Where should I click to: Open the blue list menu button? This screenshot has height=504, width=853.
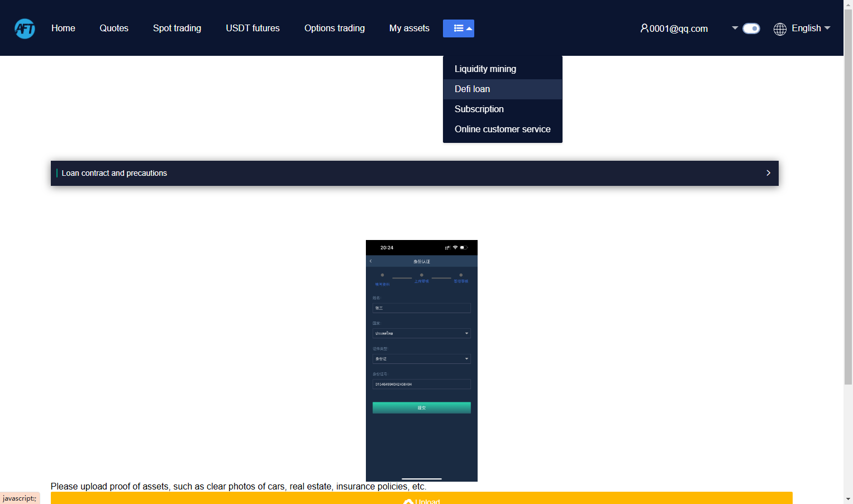pyautogui.click(x=459, y=28)
